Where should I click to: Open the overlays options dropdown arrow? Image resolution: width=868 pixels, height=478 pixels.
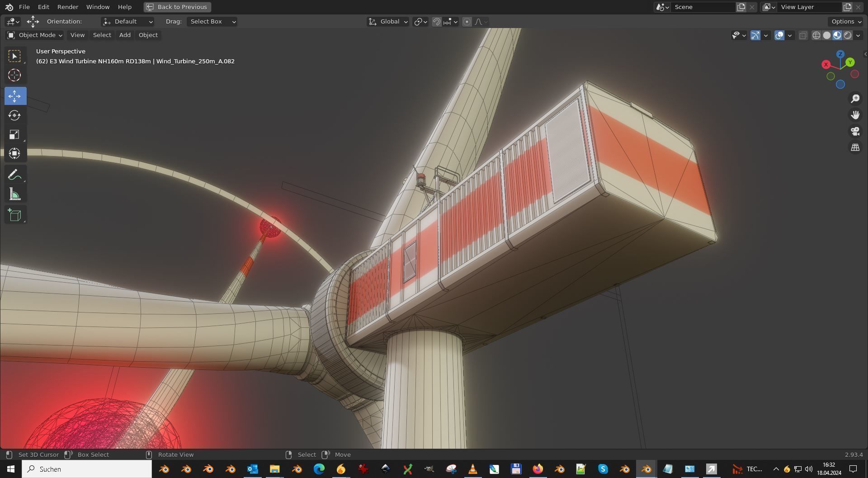tap(790, 35)
